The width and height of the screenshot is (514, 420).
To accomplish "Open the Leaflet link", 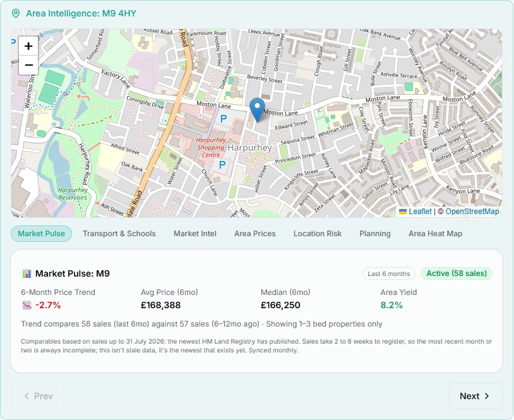I will click(x=420, y=212).
